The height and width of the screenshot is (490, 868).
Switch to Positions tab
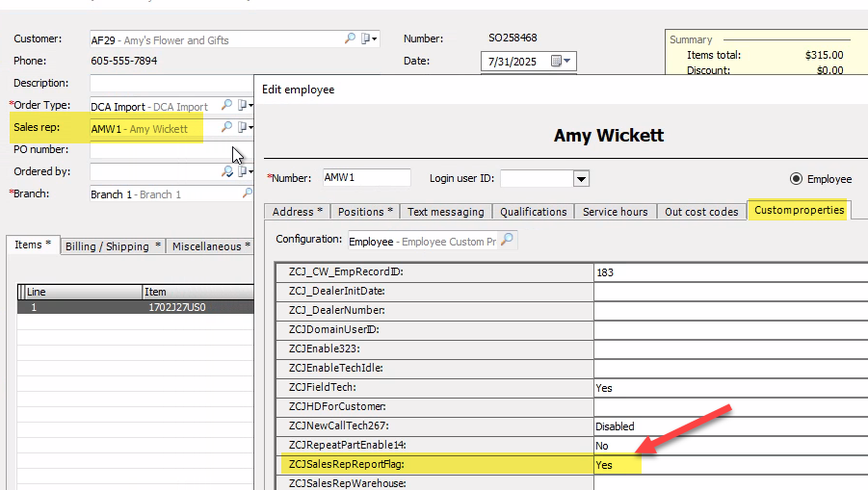click(365, 212)
